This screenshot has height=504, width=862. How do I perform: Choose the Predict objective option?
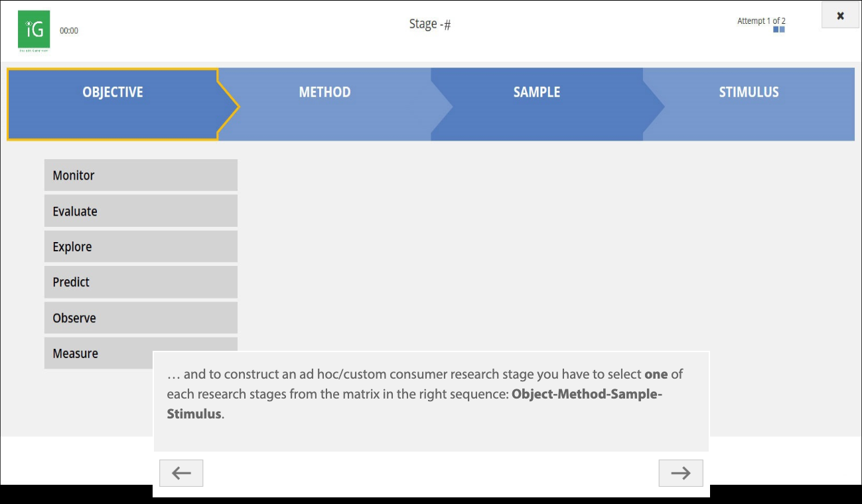point(141,282)
